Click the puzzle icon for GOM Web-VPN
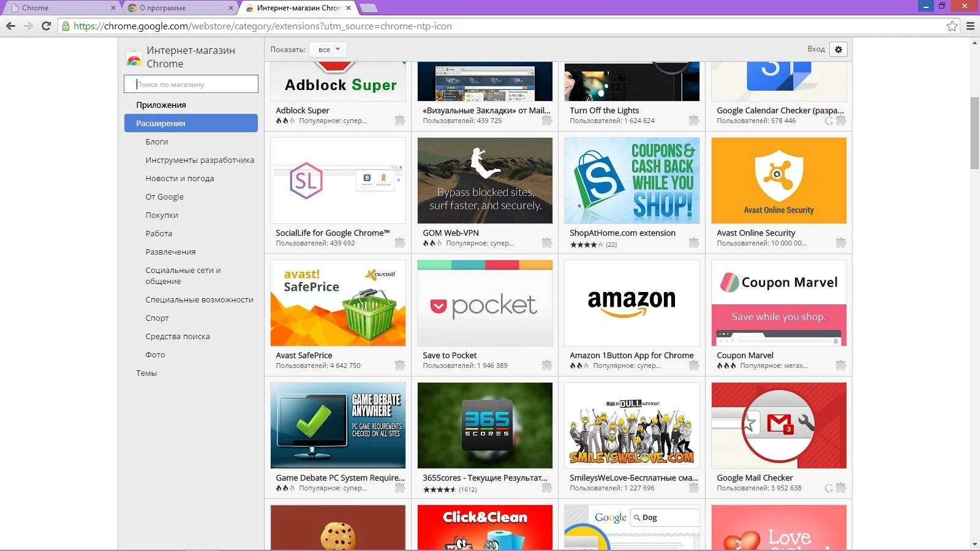Image resolution: width=980 pixels, height=551 pixels. (x=547, y=243)
